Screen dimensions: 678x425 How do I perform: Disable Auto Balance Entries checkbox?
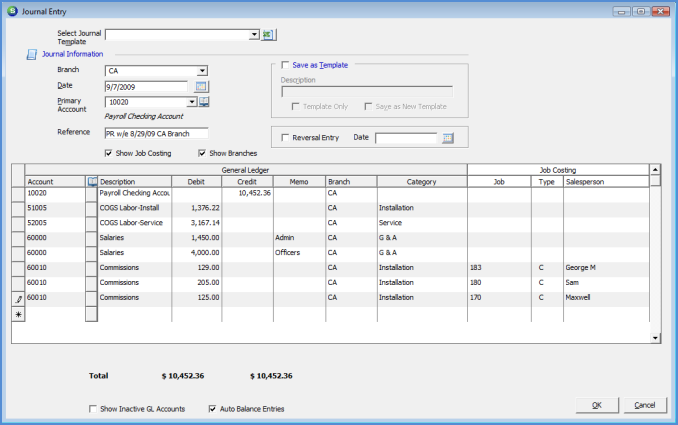click(212, 409)
